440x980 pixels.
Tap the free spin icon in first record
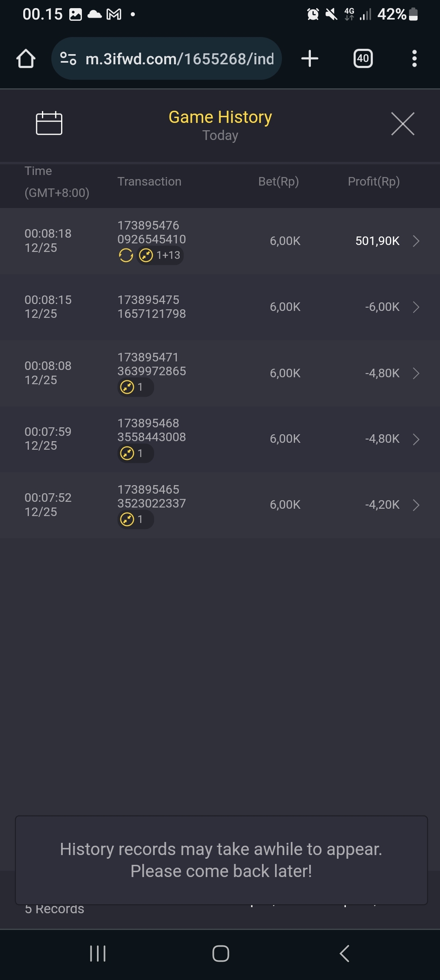126,256
